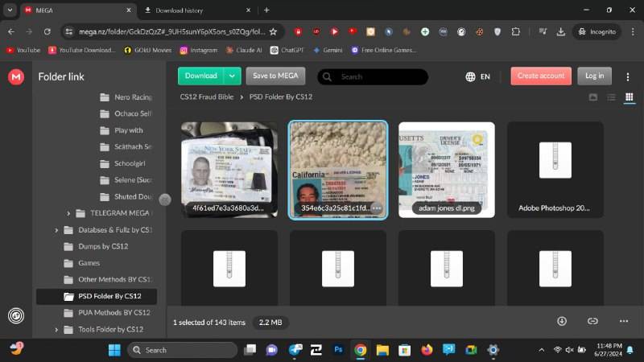Select Other Methods BY CS12 folder
This screenshot has width=644, height=362.
[108, 279]
